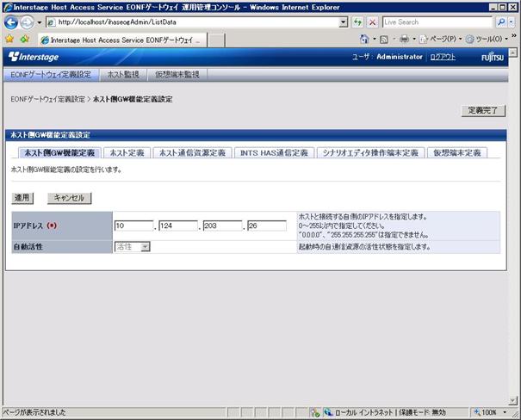Open the ページ(P) menu
The image size is (521, 420).
[441, 40]
